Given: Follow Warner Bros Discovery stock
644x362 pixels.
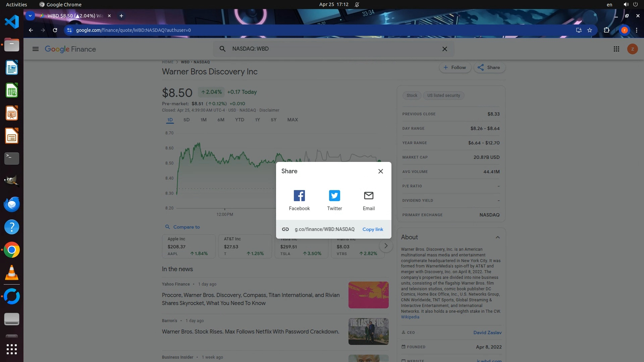Looking at the screenshot, I should (x=455, y=68).
